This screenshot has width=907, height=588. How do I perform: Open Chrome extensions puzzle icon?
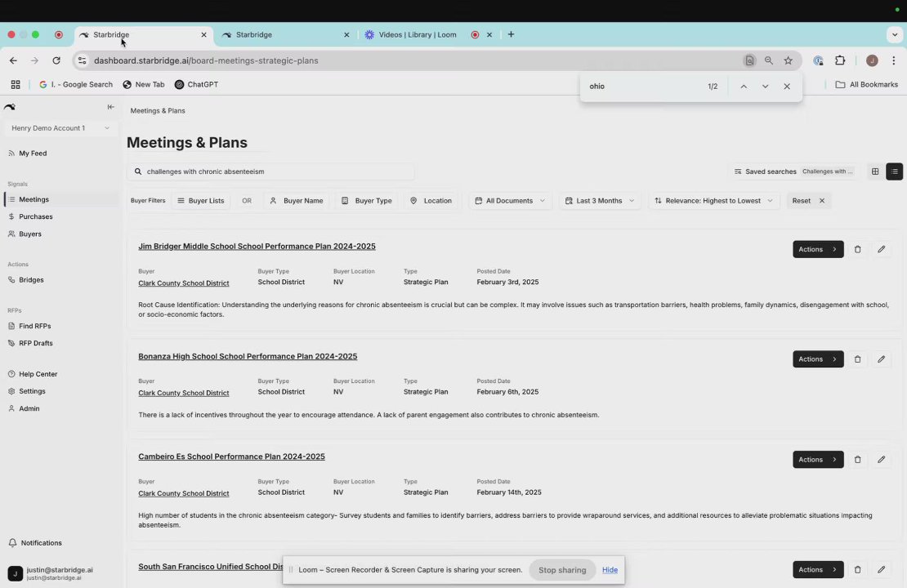click(840, 60)
